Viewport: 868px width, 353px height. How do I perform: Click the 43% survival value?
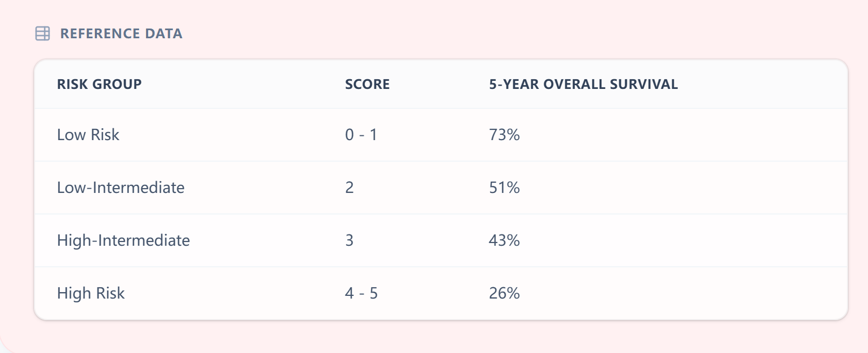point(504,240)
